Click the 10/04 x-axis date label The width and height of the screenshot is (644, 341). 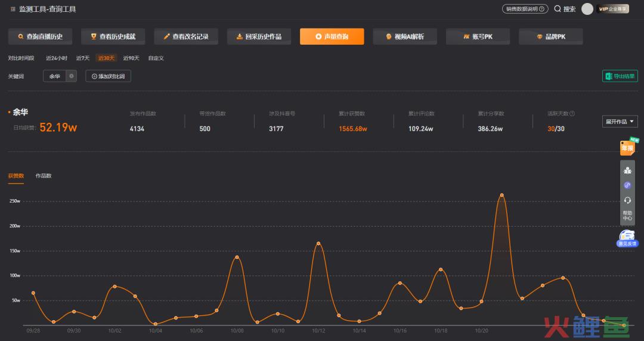[x=155, y=331]
